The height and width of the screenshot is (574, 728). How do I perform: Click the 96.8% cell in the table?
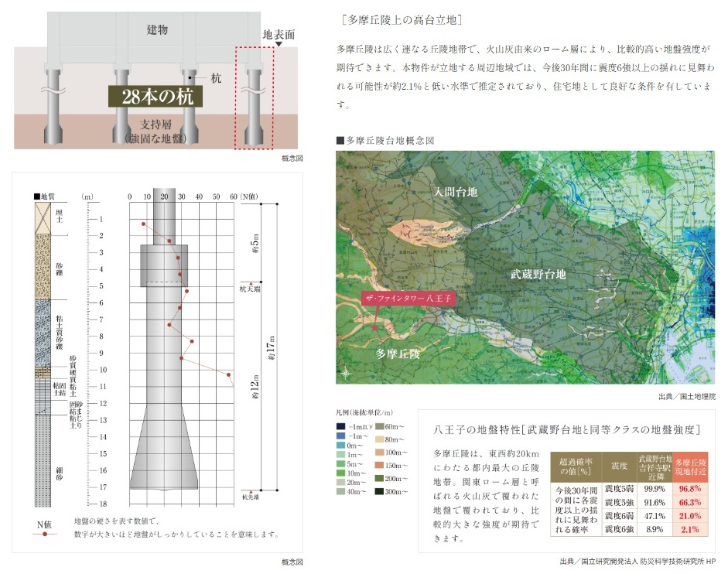689,488
